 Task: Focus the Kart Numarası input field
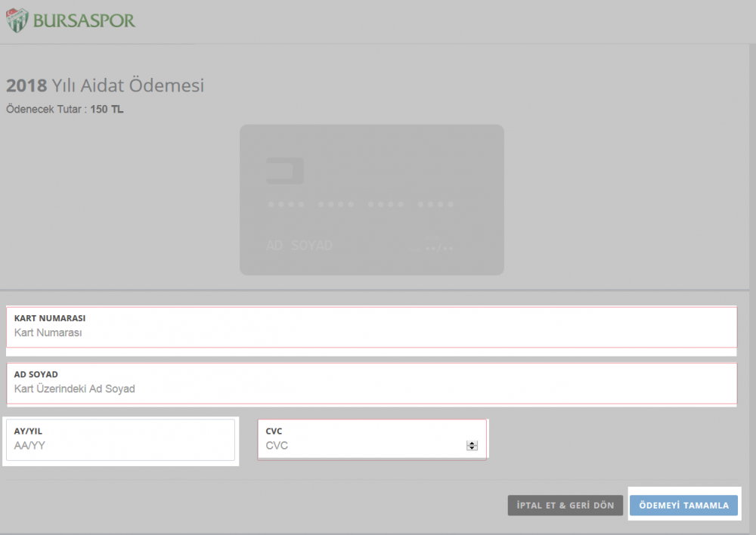tap(370, 332)
